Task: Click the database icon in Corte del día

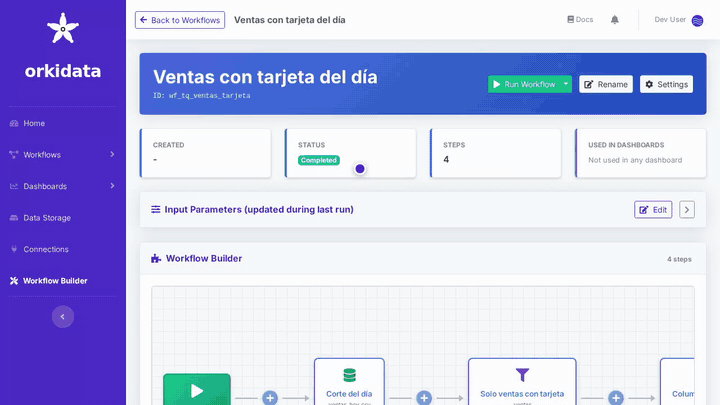Action: coord(349,375)
